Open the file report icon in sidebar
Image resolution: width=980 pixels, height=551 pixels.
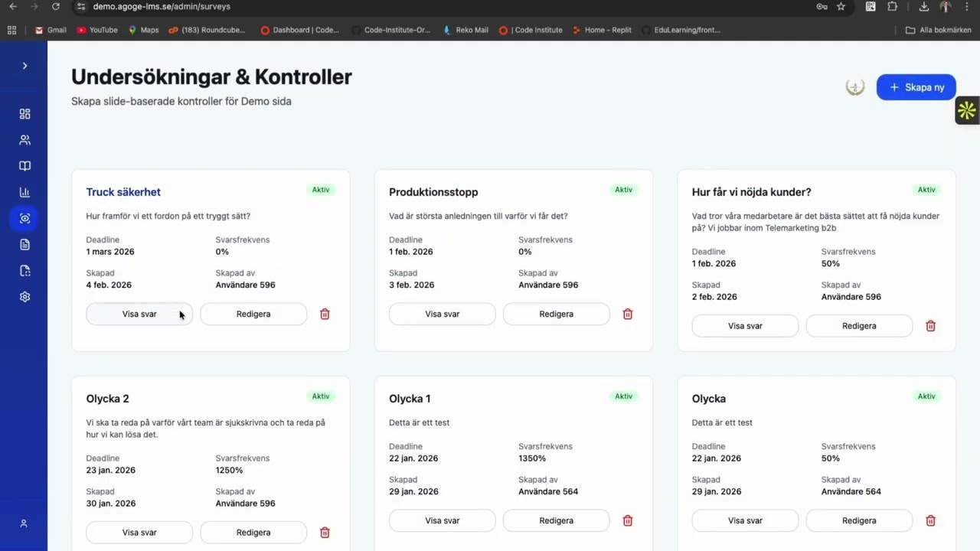pyautogui.click(x=24, y=271)
